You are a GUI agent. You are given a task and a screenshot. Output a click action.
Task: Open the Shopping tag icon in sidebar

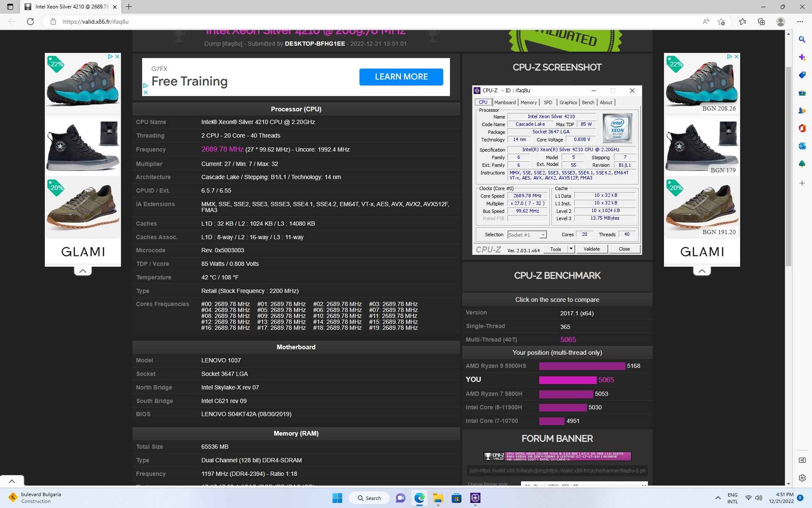pyautogui.click(x=802, y=75)
